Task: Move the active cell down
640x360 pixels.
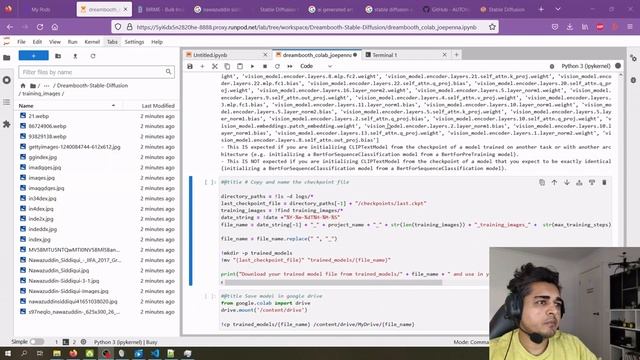Action: 567,182
